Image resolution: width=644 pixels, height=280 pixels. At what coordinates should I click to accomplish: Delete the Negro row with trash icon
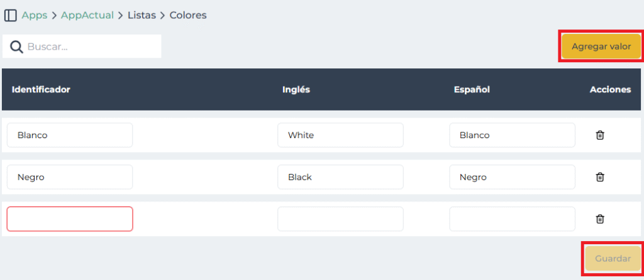[600, 177]
